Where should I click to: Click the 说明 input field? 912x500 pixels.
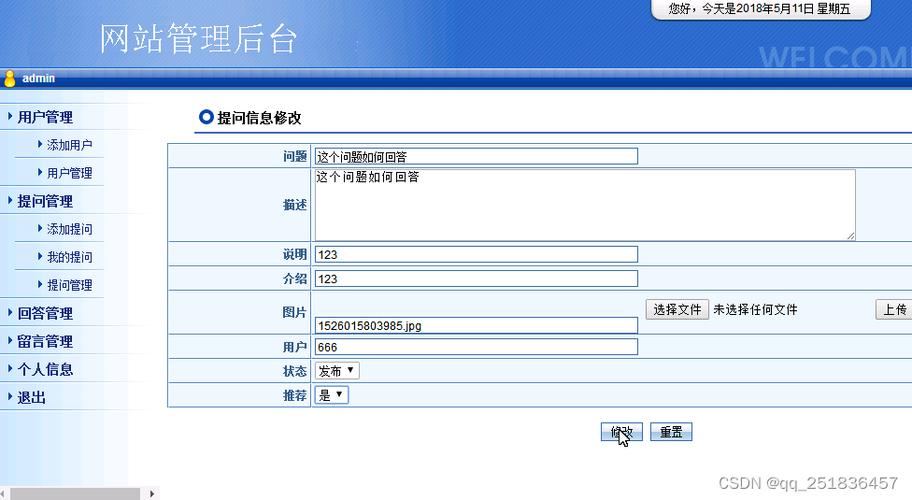point(476,254)
